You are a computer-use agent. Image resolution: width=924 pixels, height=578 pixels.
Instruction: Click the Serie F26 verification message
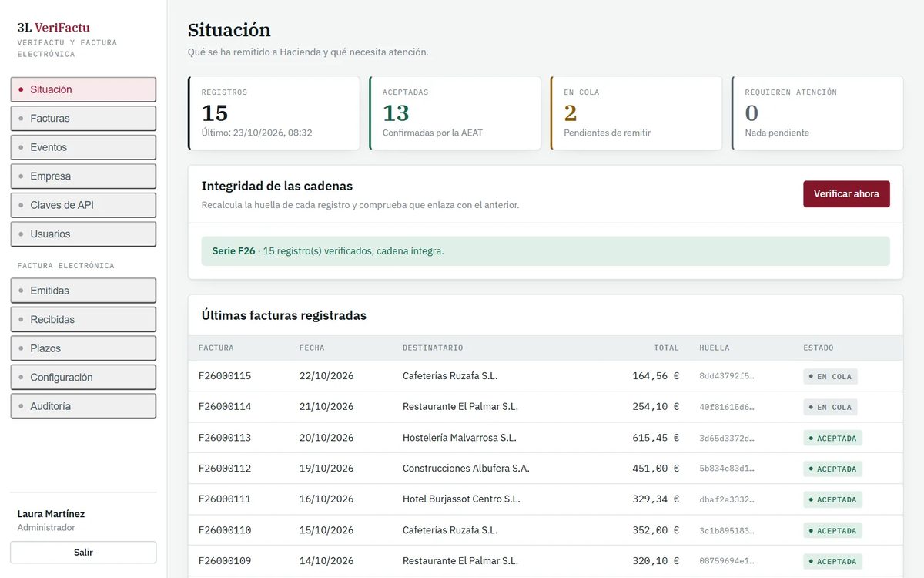point(545,251)
